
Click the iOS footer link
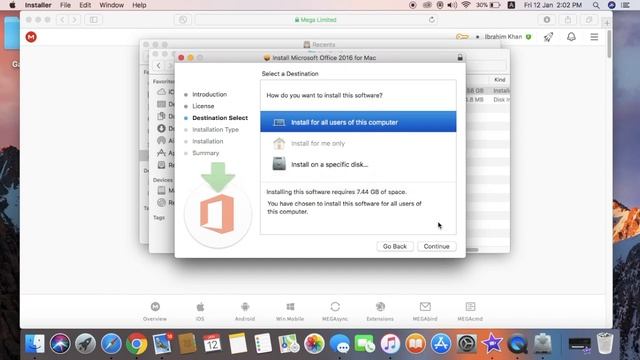[200, 311]
